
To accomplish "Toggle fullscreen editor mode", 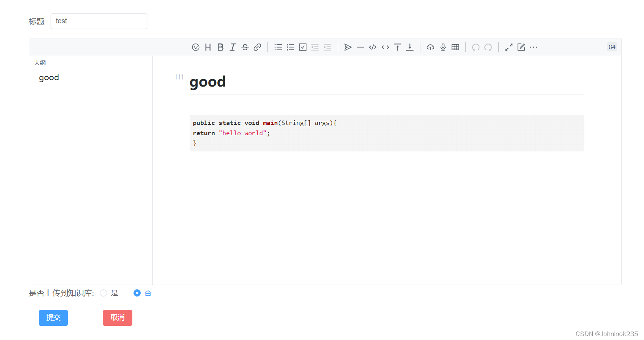I will pos(509,47).
